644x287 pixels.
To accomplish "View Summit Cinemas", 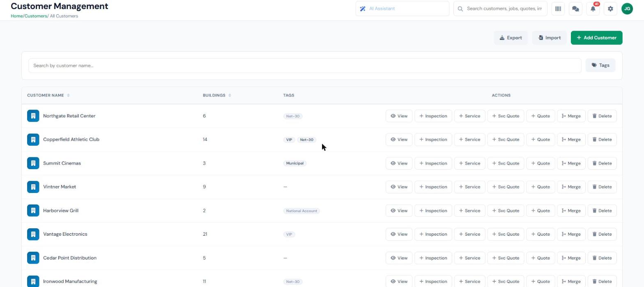I will point(399,163).
